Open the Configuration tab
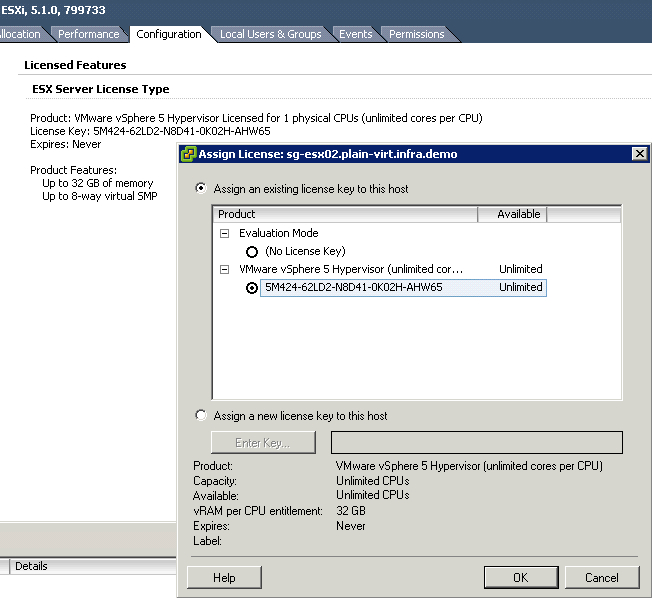 point(169,34)
